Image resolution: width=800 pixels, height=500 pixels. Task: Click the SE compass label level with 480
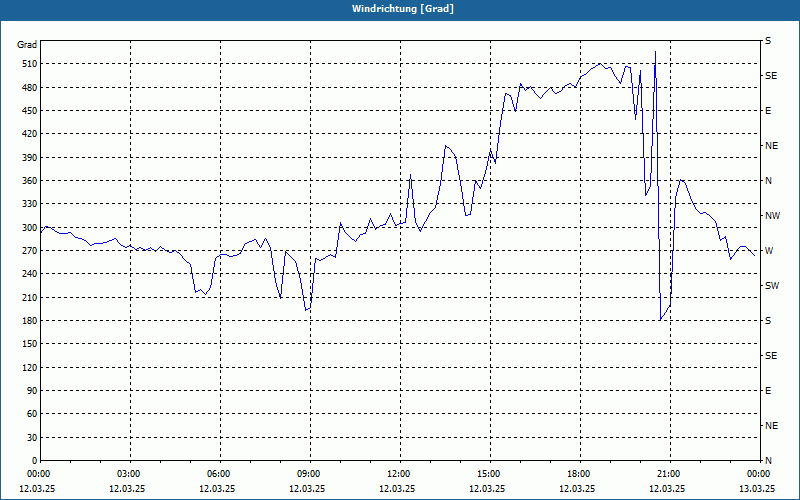[771, 76]
